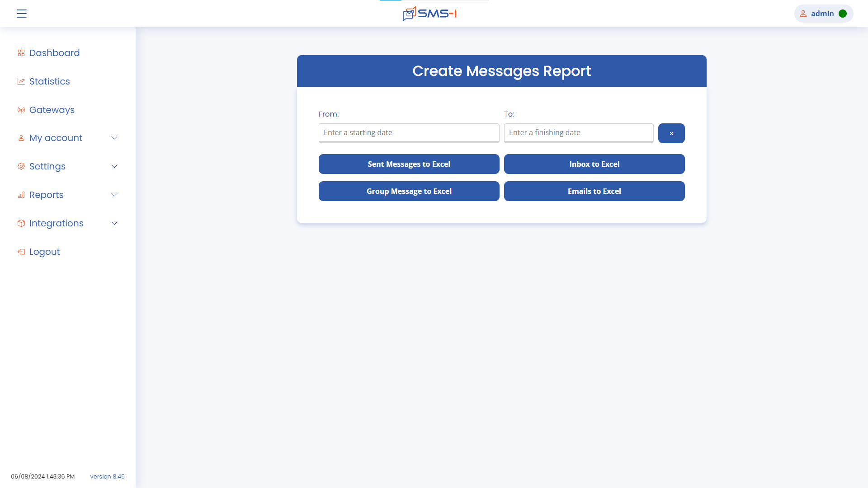Image resolution: width=868 pixels, height=488 pixels.
Task: Click the Create Messages Report heading
Action: 502,71
